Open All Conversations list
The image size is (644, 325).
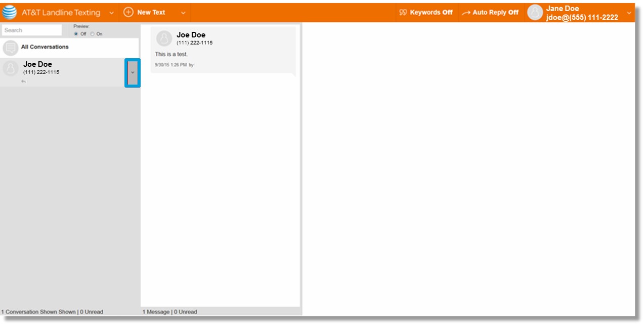click(70, 48)
